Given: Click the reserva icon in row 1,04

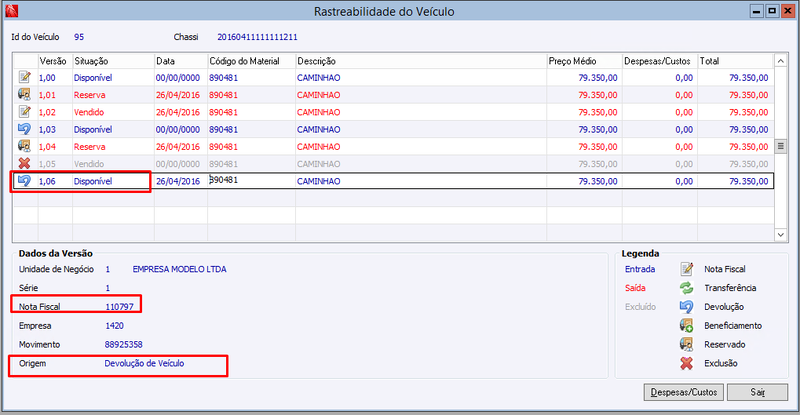Looking at the screenshot, I should [24, 147].
